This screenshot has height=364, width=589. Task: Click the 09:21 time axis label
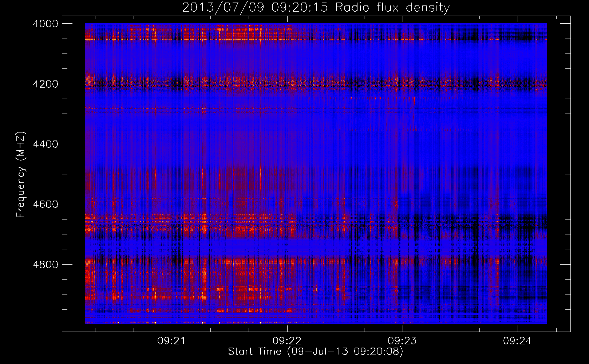pos(171,341)
